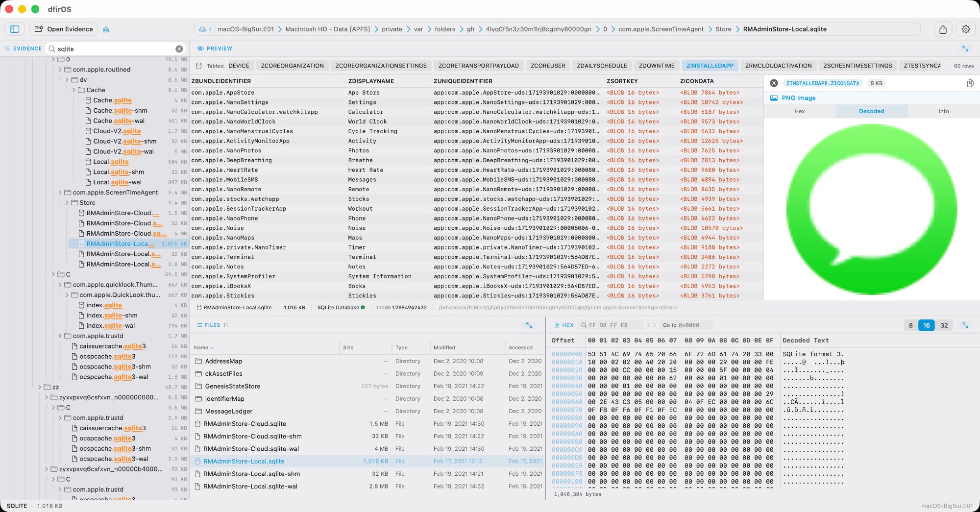Image resolution: width=980 pixels, height=512 pixels.
Task: Click the search magnifier in hex panel
Action: (584, 325)
